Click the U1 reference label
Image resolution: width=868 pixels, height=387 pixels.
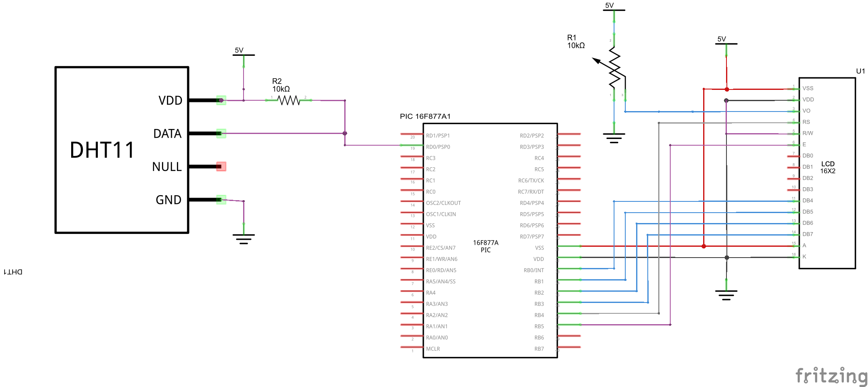860,71
